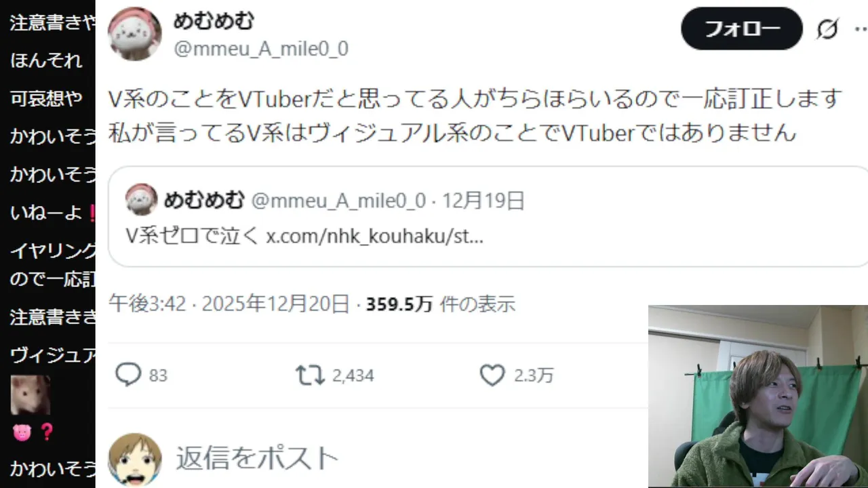Click the 12月19日 date in quoted post
This screenshot has height=488, width=868.
[x=484, y=201]
